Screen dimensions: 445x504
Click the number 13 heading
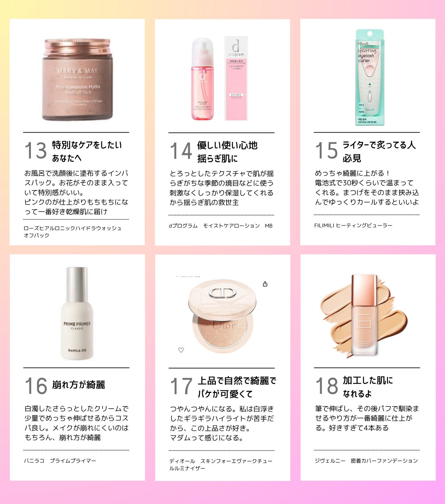click(36, 151)
